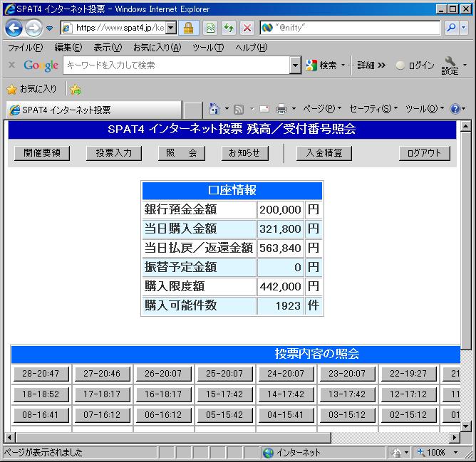Click the @nifty search box

click(x=350, y=28)
